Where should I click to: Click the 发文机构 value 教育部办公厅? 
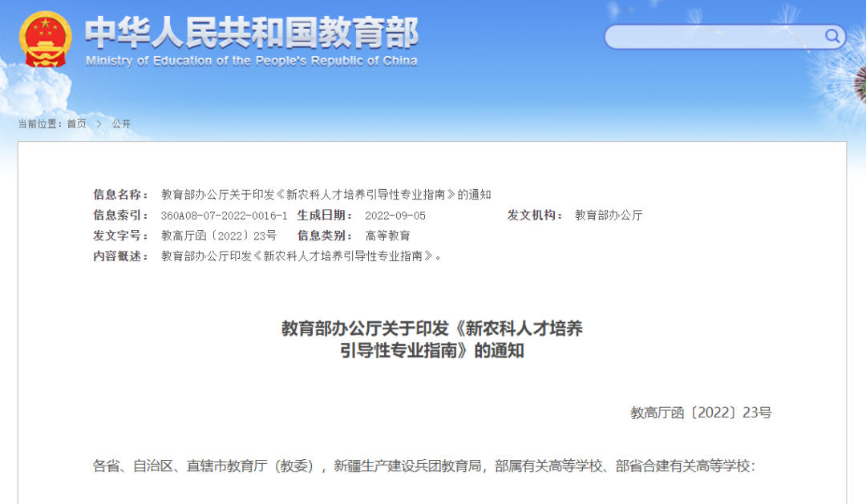(609, 216)
